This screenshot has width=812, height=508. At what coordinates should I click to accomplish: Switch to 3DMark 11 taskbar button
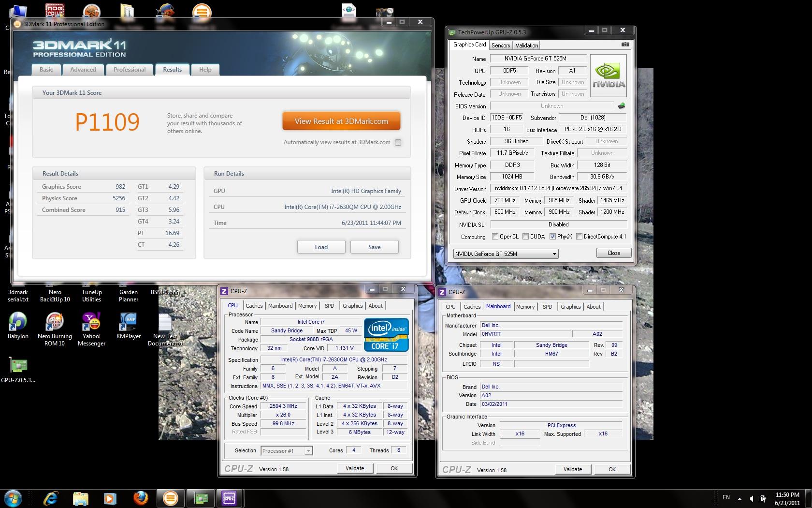coord(170,498)
